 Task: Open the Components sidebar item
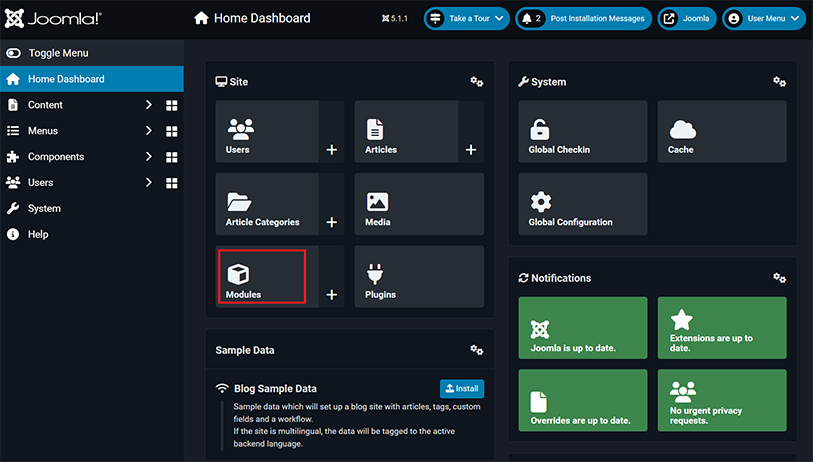pyautogui.click(x=56, y=157)
